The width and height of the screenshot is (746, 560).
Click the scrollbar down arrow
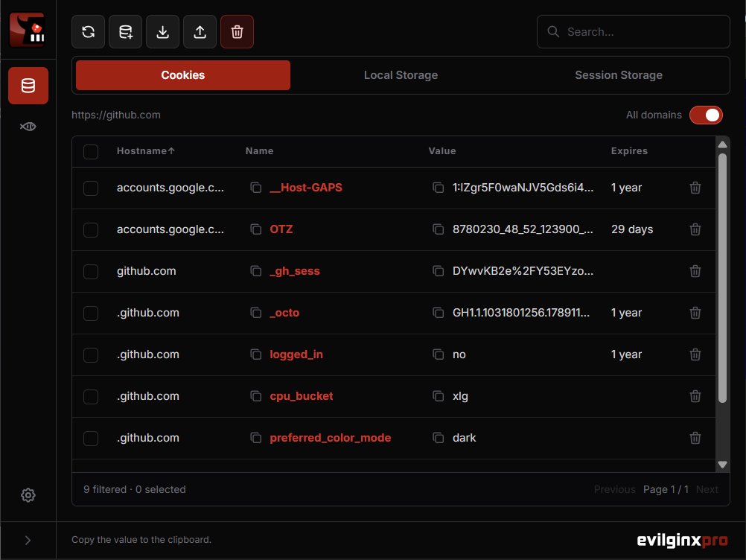point(722,465)
